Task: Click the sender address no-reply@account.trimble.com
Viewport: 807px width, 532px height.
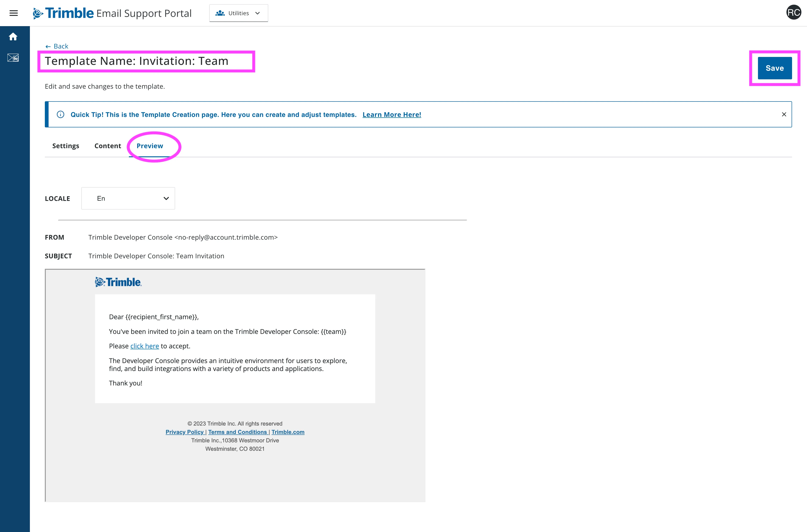Action: pyautogui.click(x=226, y=238)
